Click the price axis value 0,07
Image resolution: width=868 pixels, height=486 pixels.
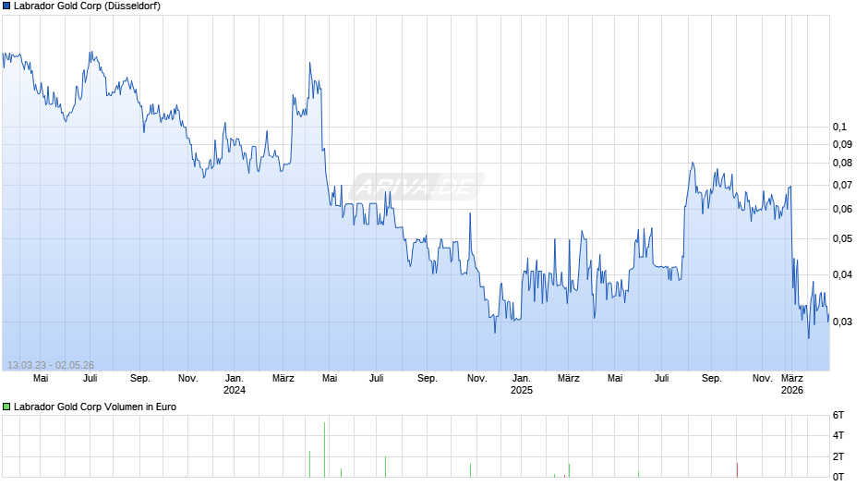pos(842,185)
